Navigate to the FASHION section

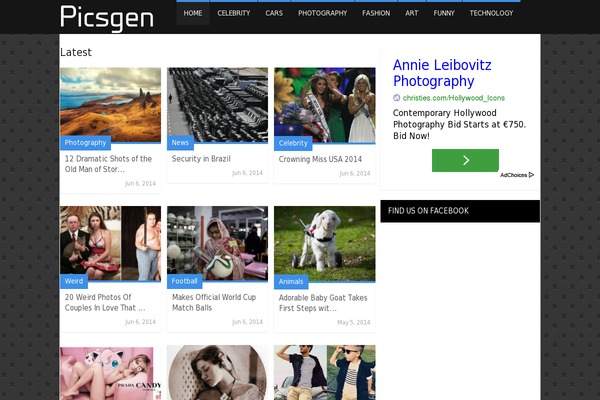pyautogui.click(x=376, y=13)
